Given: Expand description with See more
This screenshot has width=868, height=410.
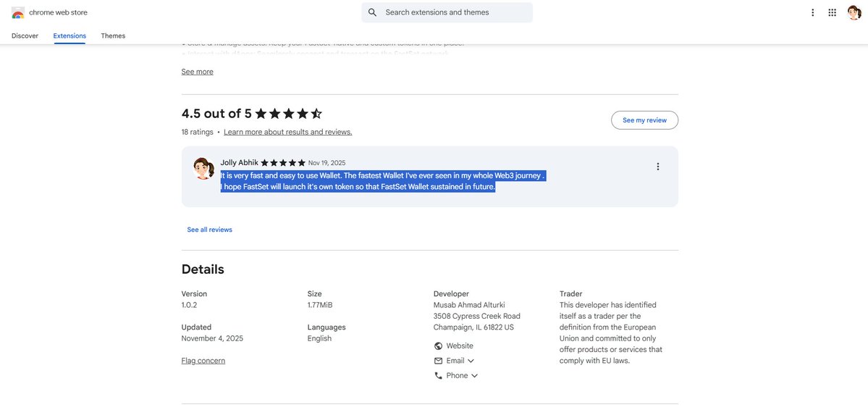Looking at the screenshot, I should (x=197, y=72).
